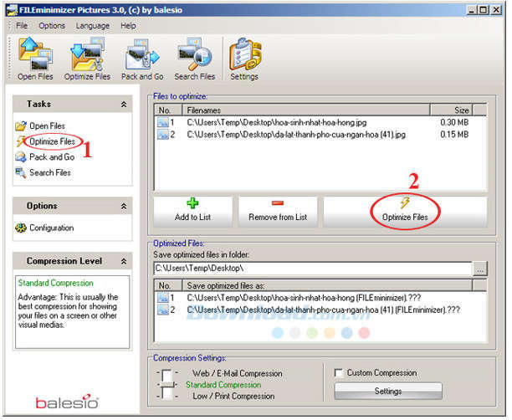Enable the Custom Compression checkbox

click(339, 372)
